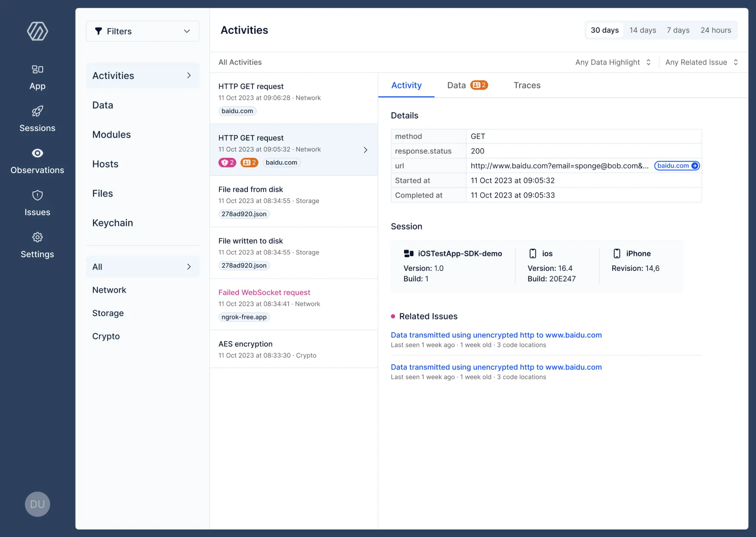
Task: Switch to the Traces tab
Action: point(527,85)
